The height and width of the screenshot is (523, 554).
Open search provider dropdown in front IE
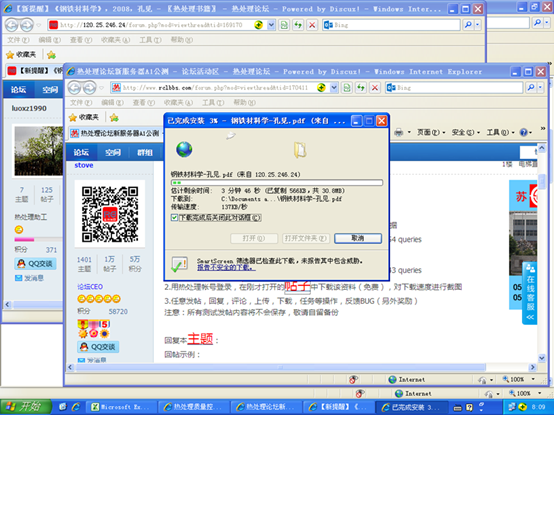(x=540, y=88)
